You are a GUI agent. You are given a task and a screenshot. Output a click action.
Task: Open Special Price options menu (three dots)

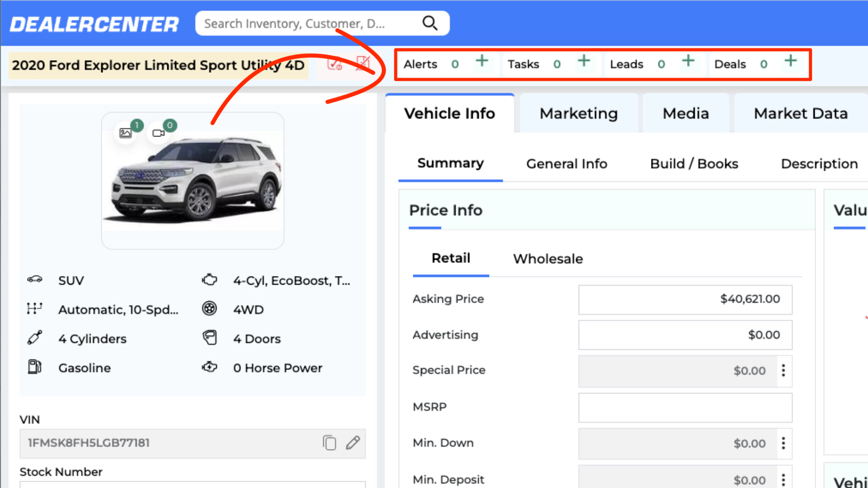coord(783,371)
